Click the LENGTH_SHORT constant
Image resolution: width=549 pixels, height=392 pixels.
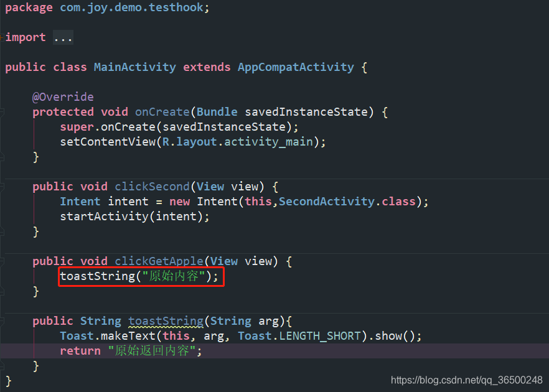coord(320,336)
